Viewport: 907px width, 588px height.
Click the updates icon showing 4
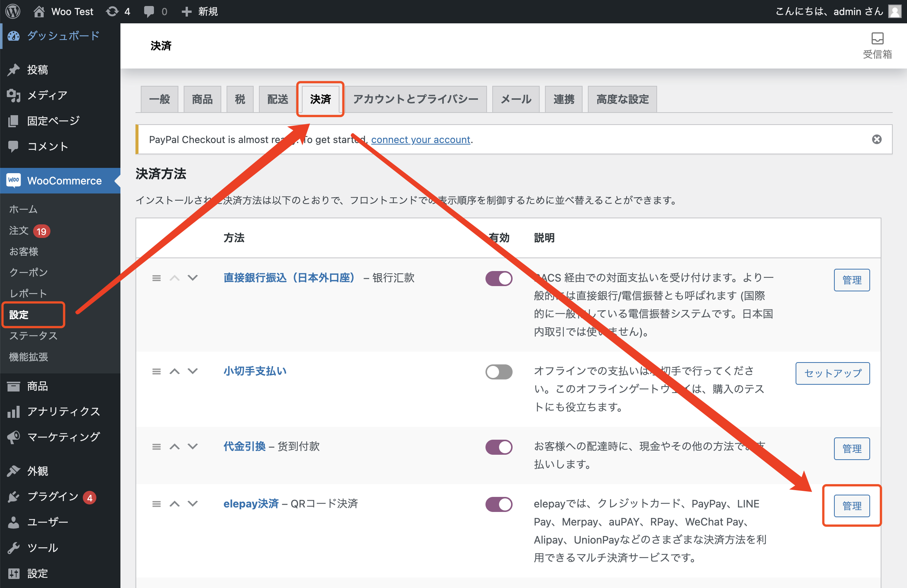pyautogui.click(x=113, y=11)
